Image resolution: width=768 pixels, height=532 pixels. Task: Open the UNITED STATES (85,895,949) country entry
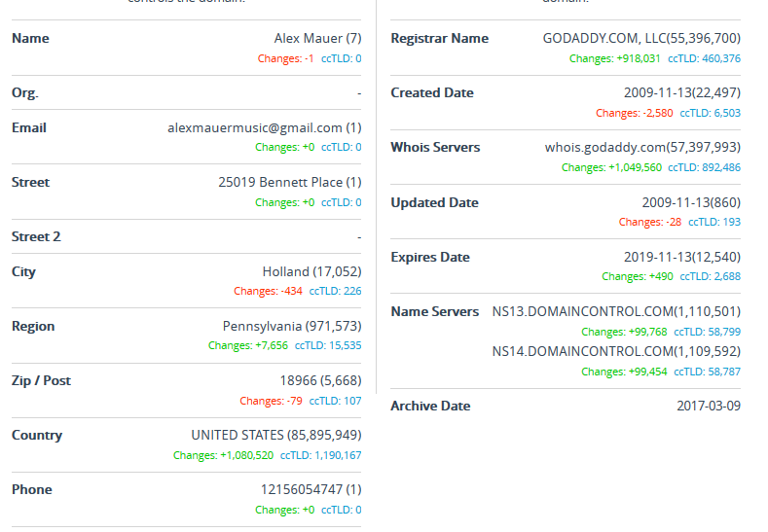[x=276, y=435]
